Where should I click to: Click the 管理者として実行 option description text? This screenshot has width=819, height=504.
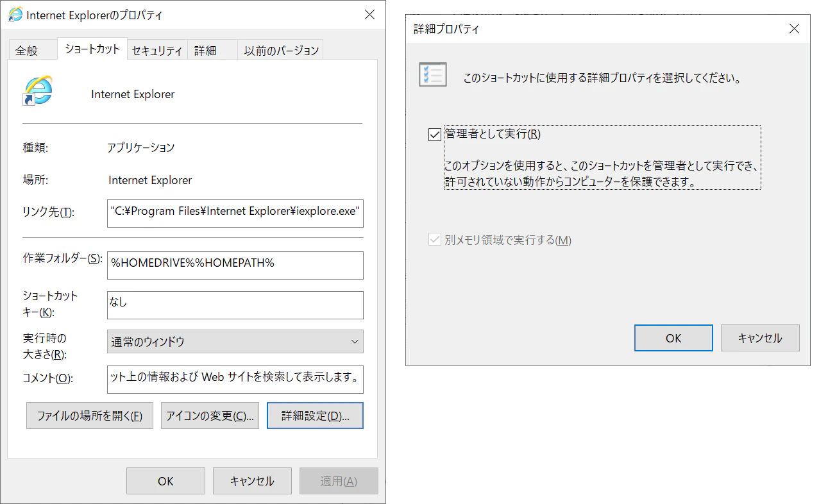602,174
